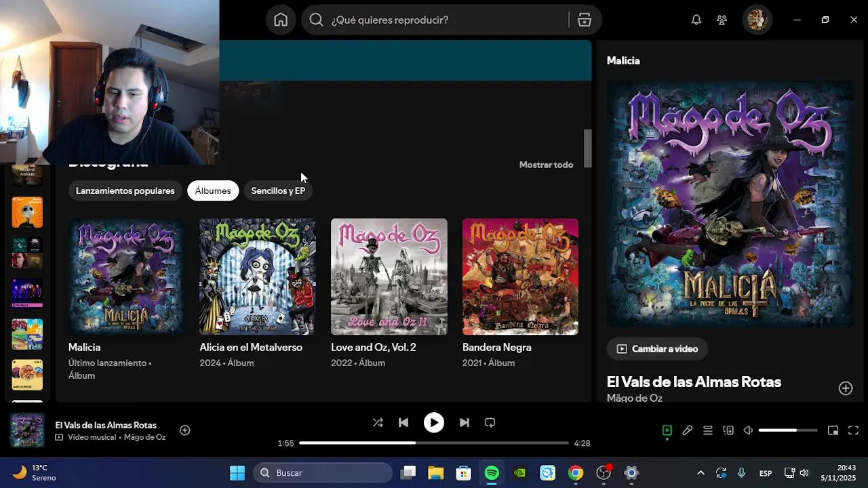Click the Malicia album title

(x=84, y=347)
